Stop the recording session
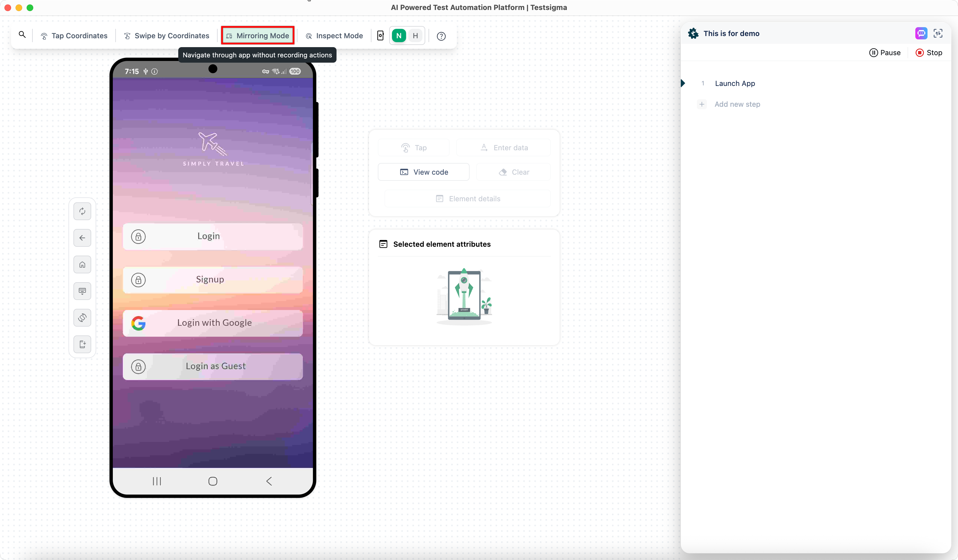The height and width of the screenshot is (560, 958). [x=929, y=53]
